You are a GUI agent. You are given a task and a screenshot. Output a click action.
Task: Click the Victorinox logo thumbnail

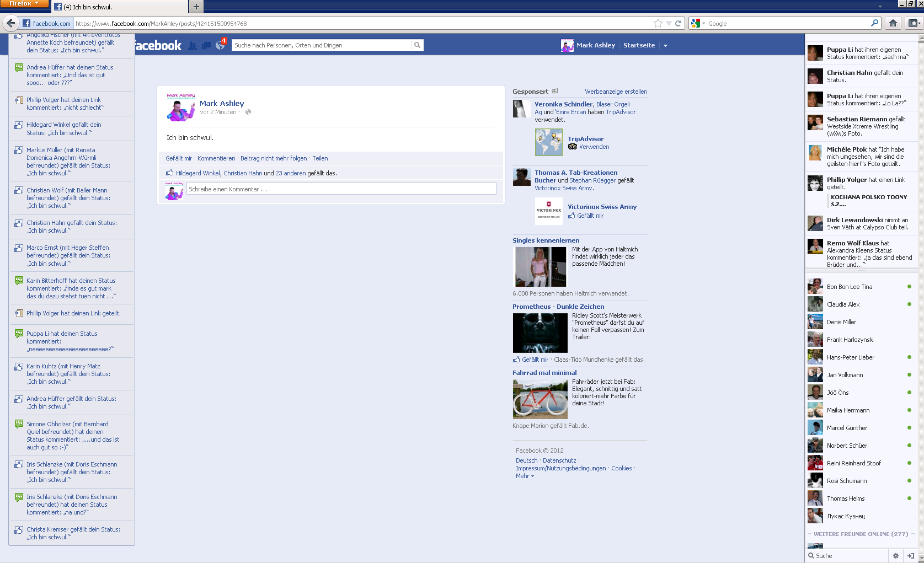point(548,211)
